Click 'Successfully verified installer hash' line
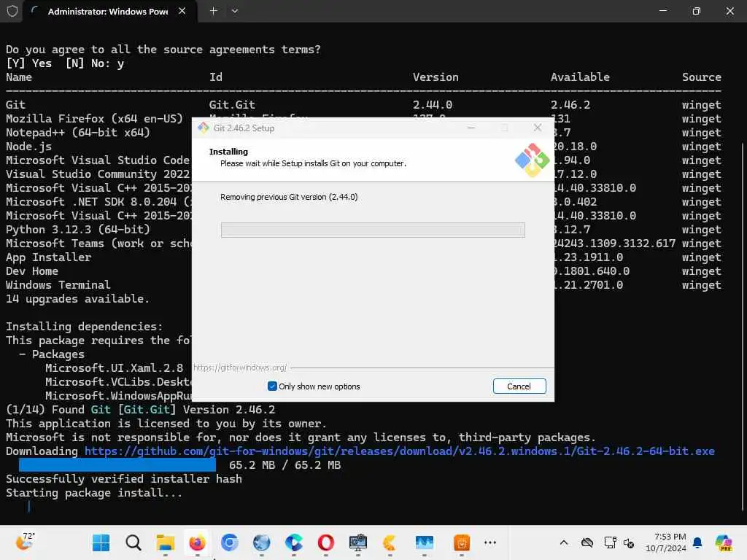 point(124,478)
